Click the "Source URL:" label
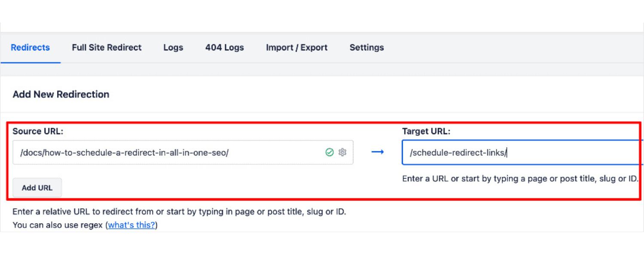This screenshot has width=644, height=258. (38, 132)
